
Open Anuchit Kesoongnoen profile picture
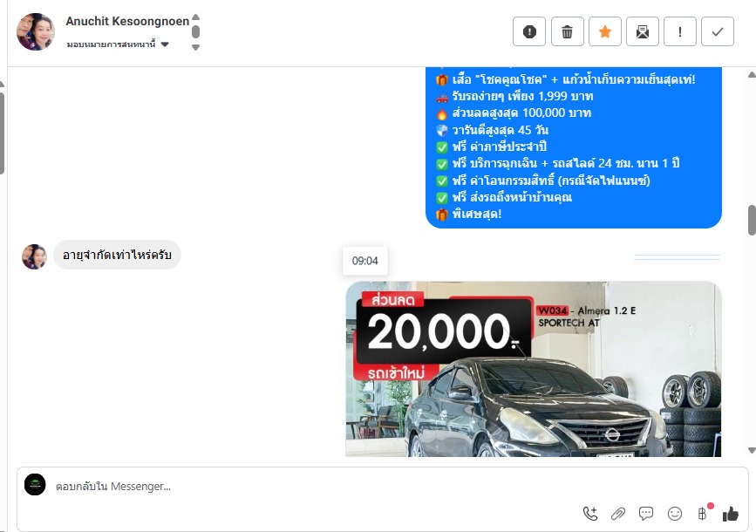[35, 32]
